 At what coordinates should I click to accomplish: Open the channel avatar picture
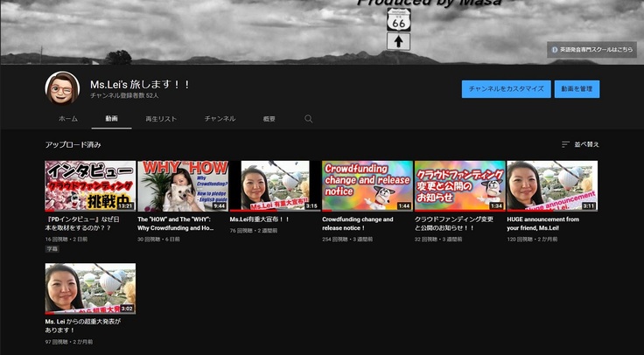tap(62, 88)
